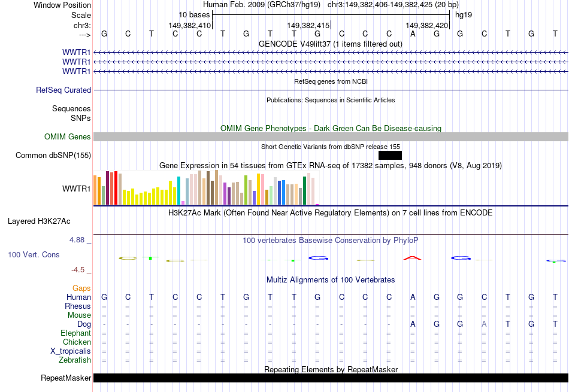Click the hg19 label by scale bar

[x=464, y=15]
